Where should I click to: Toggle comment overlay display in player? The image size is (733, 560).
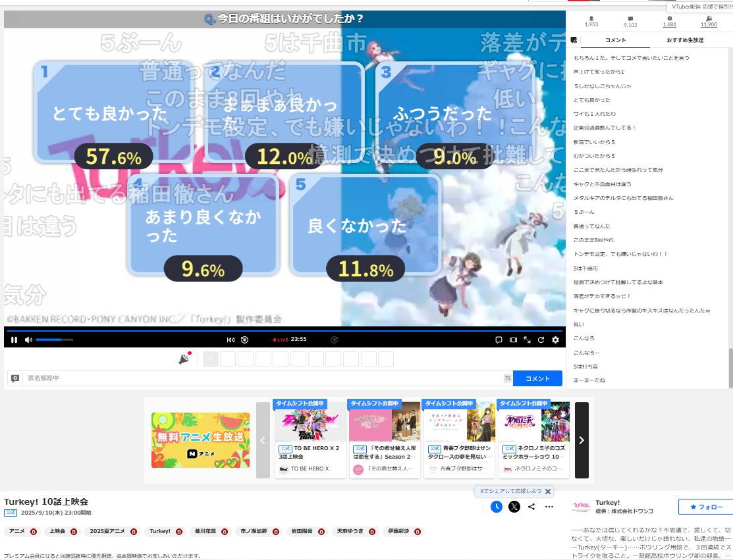point(499,340)
